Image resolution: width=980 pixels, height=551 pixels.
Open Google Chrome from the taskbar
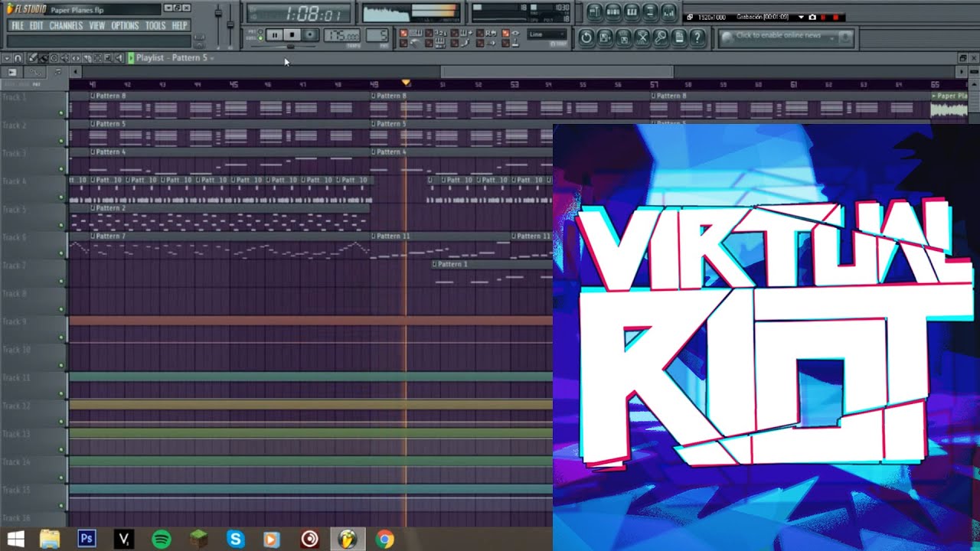384,539
